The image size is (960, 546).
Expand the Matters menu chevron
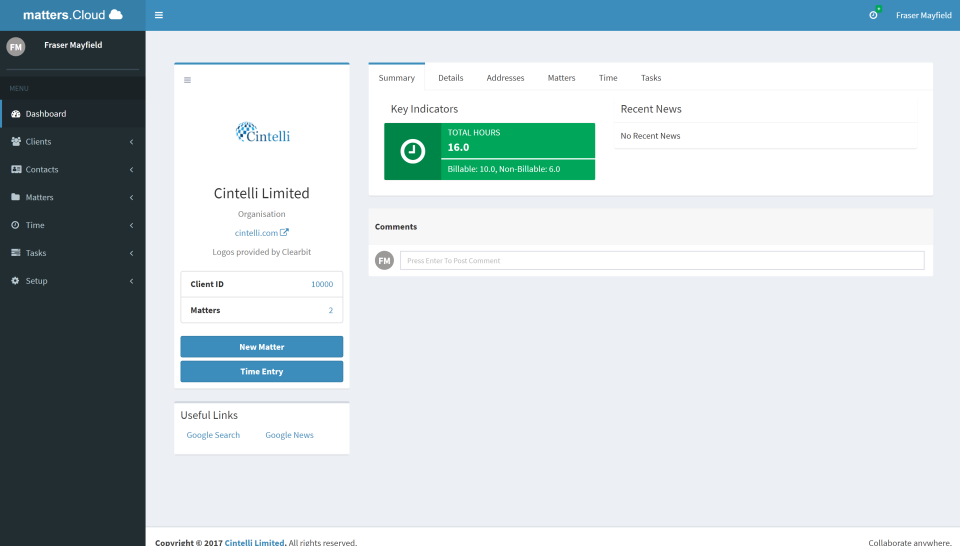132,198
